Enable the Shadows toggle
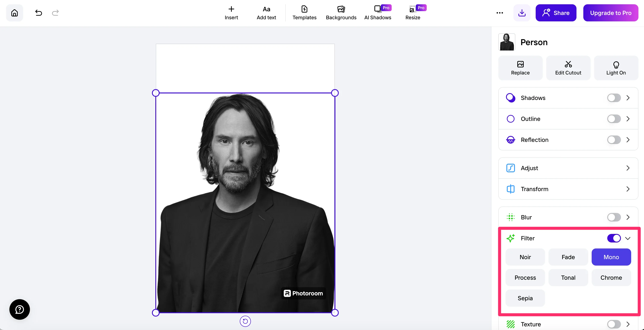Screen dimensions: 644x330 coord(614,98)
